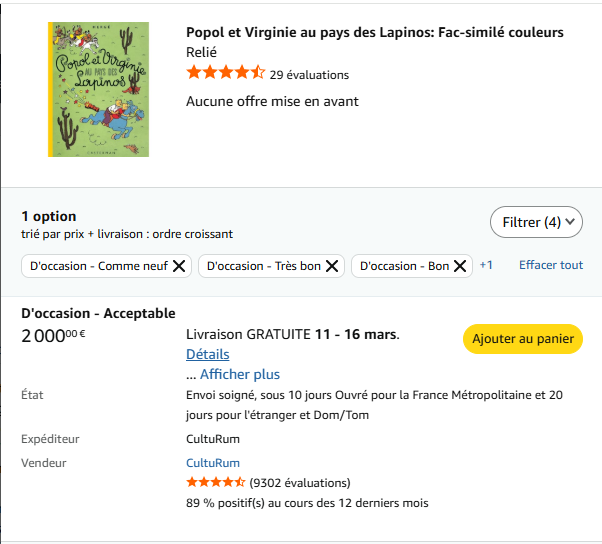Expand the "Afficher plus" delivery text
The width and height of the screenshot is (602, 544).
point(240,374)
